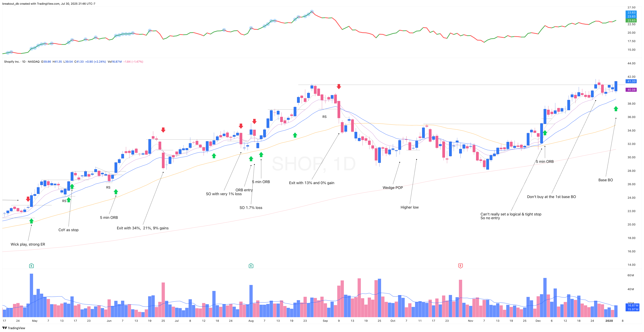Viewport: 644px width, 332px height.
Task: Click the red down-arrow marker at the September peak
Action: point(339,86)
